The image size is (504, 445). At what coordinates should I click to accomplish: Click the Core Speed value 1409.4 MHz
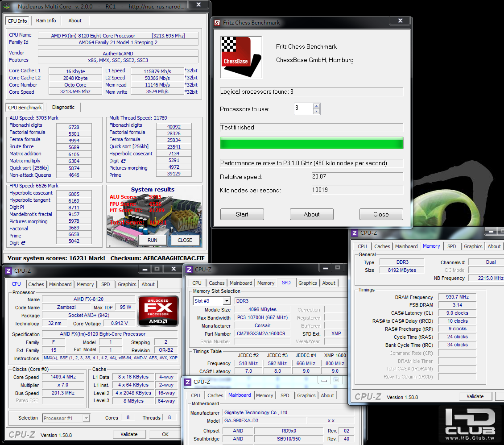(x=63, y=377)
